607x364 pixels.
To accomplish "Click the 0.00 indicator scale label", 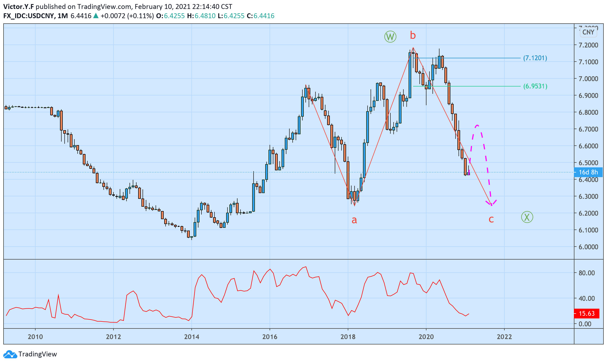I will [585, 324].
